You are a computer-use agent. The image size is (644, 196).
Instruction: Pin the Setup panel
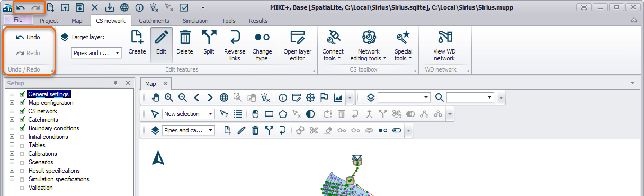coord(116,83)
